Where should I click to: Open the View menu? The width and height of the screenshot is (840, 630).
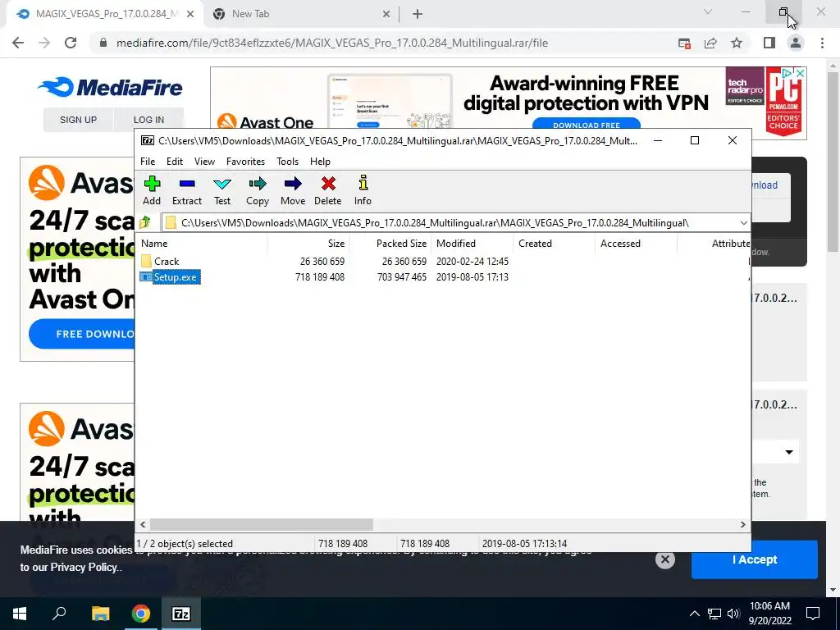(204, 162)
